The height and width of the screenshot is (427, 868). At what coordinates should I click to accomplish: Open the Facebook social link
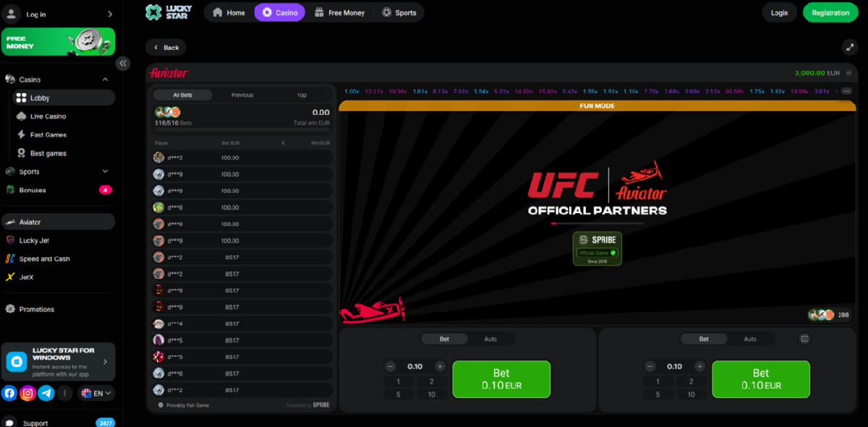(x=9, y=393)
